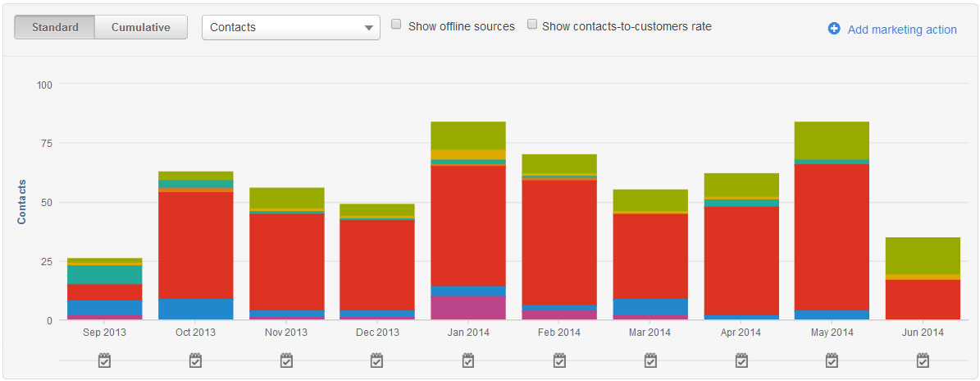Open the marketing actions calendar under Jan 2014
Viewport: 980px width, 381px height.
click(468, 360)
